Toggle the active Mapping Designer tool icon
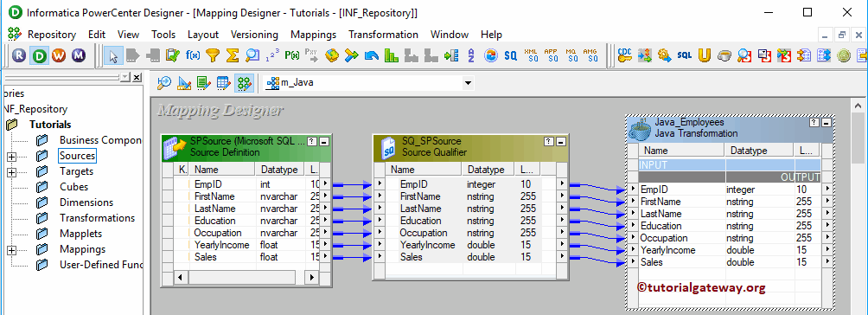The image size is (868, 315). coord(244,83)
